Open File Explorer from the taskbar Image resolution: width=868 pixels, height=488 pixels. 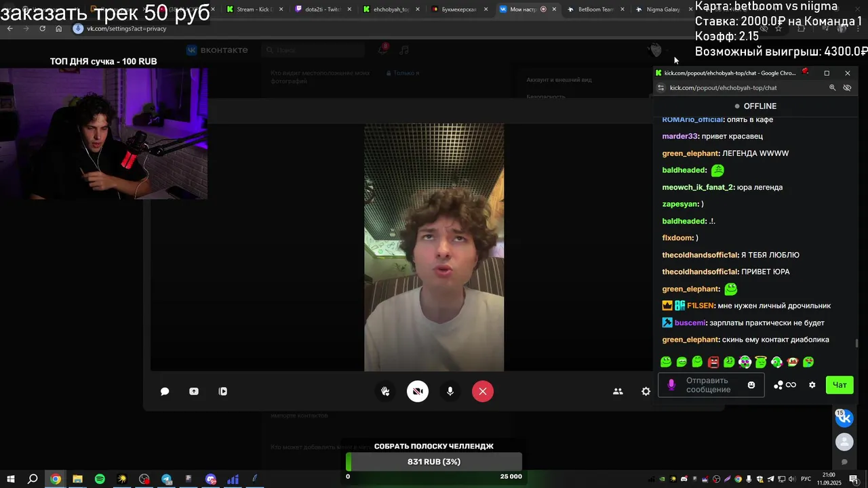click(77, 479)
